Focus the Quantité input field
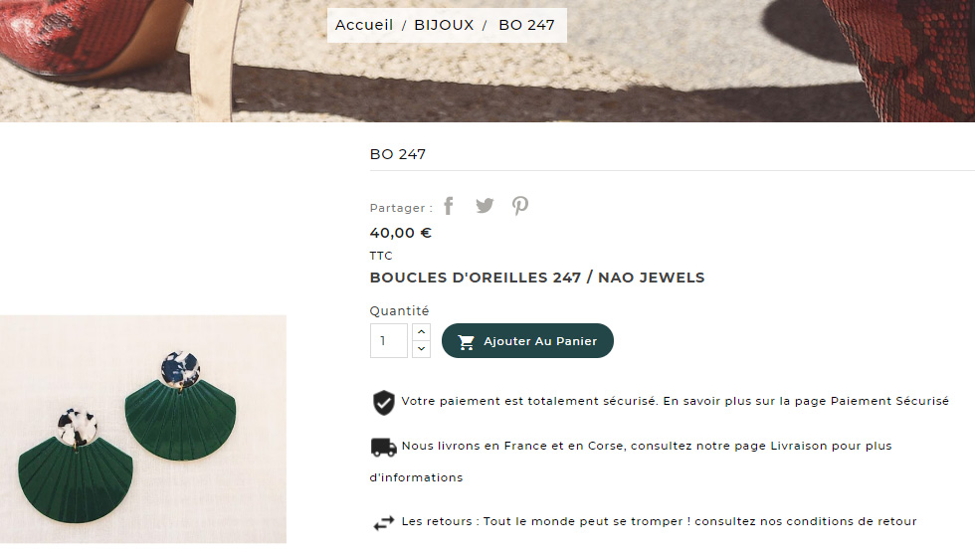The width and height of the screenshot is (975, 560). (x=389, y=340)
